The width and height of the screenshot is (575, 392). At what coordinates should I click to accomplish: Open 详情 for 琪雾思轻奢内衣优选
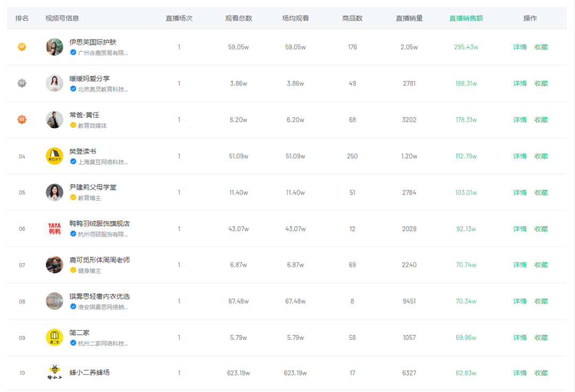520,301
